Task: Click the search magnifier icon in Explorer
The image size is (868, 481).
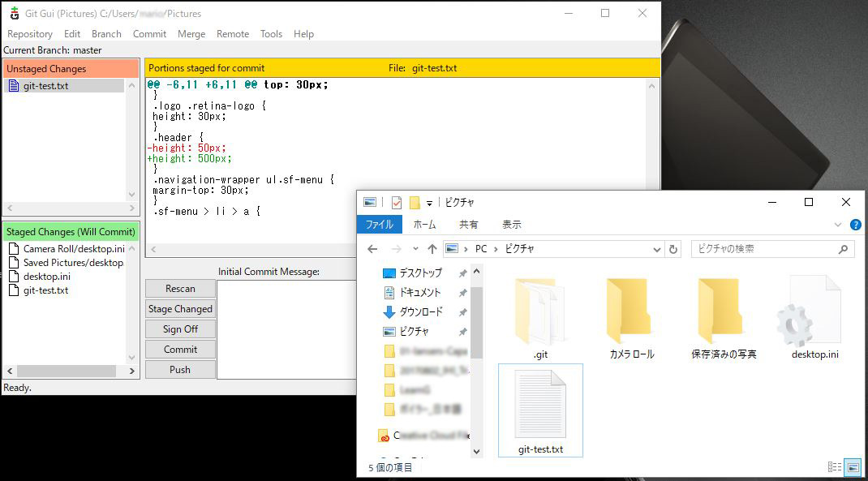Action: [843, 250]
